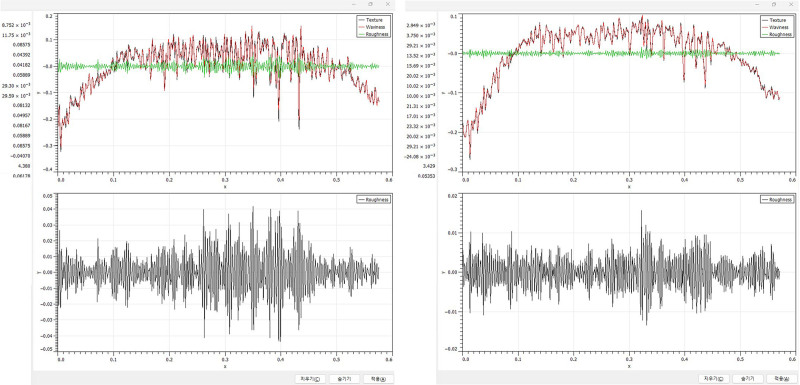Select value 29.59 × 10⁻³ in left list
Viewport: 800px width, 385px height.
pyautogui.click(x=16, y=95)
